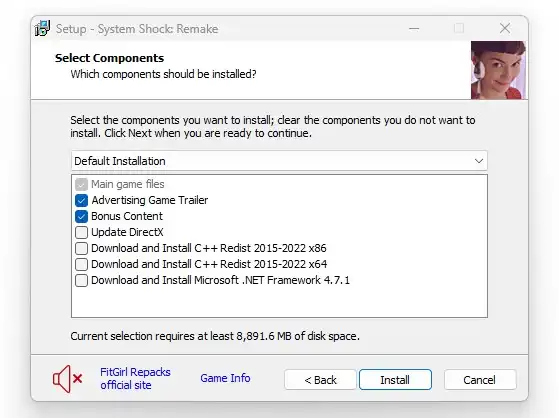Go back with the Back button
The image size is (559, 418).
coord(320,380)
